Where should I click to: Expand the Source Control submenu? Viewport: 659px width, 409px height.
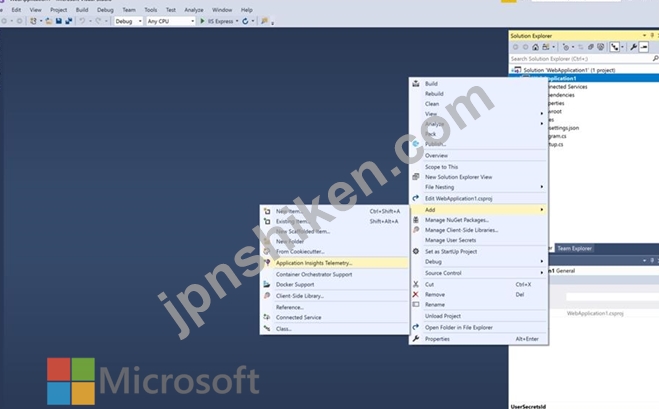click(x=478, y=273)
